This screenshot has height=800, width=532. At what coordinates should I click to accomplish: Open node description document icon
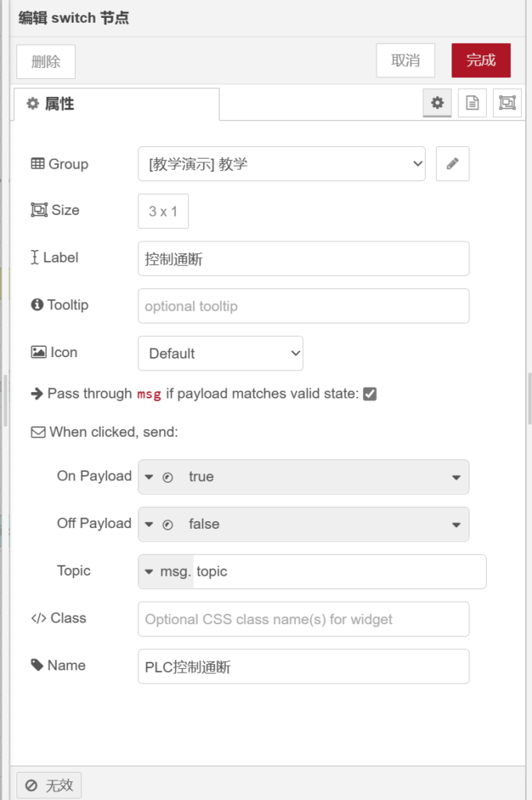pos(472,103)
